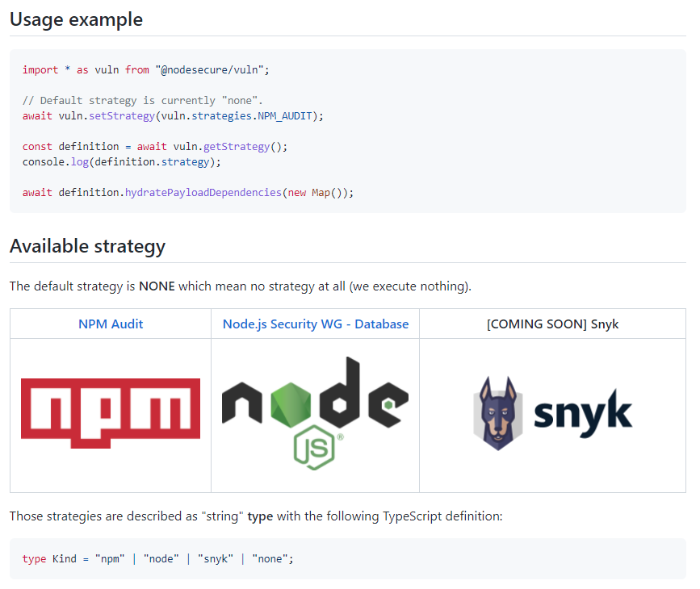
Task: Click the import vuln code line
Action: (146, 70)
